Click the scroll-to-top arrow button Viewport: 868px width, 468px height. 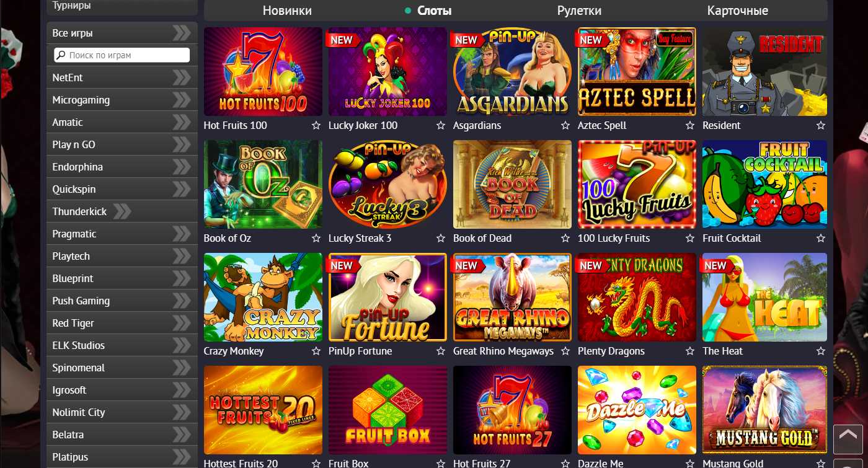(848, 439)
